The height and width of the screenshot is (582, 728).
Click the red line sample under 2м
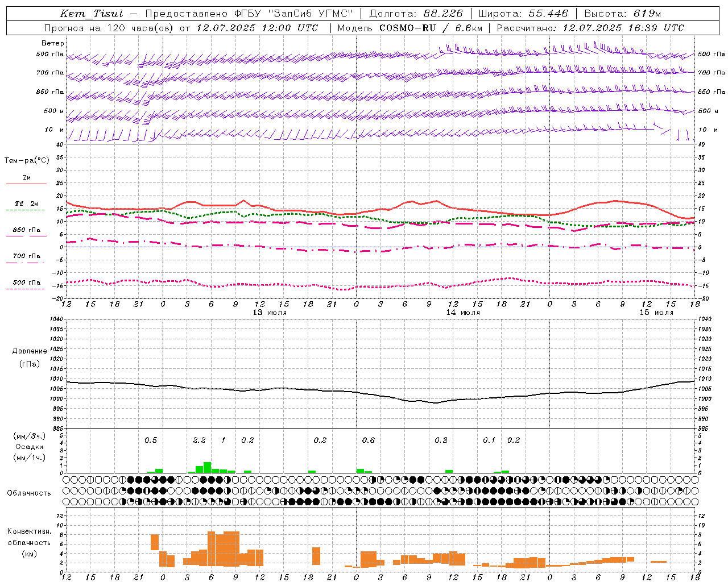26,184
